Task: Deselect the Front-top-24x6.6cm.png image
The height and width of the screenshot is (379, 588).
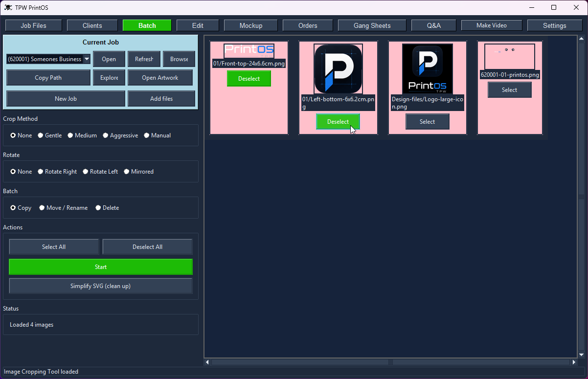Action: pos(249,79)
